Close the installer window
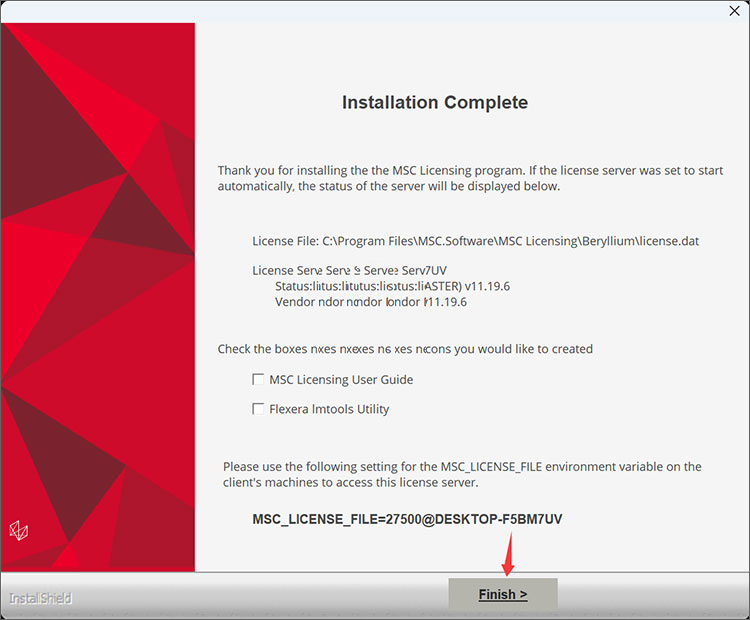Image resolution: width=750 pixels, height=620 pixels. 734,11
